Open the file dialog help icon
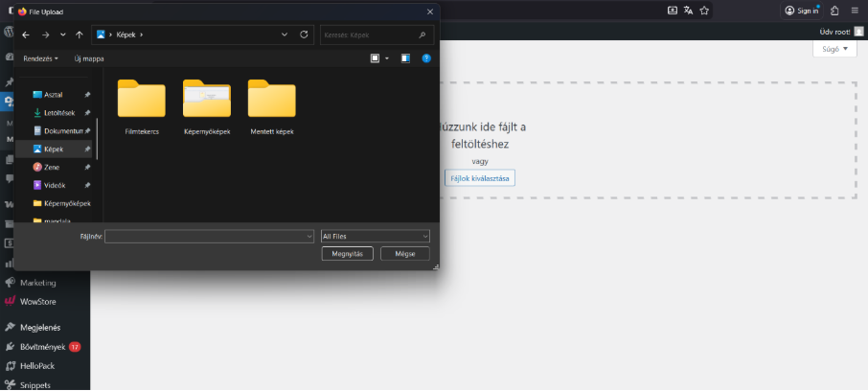The width and height of the screenshot is (868, 391). click(426, 58)
